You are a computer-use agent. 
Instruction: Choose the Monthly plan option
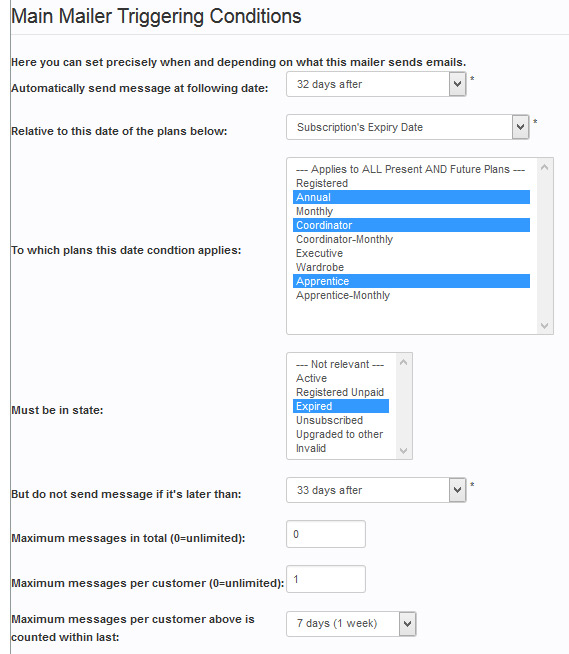(x=411, y=211)
